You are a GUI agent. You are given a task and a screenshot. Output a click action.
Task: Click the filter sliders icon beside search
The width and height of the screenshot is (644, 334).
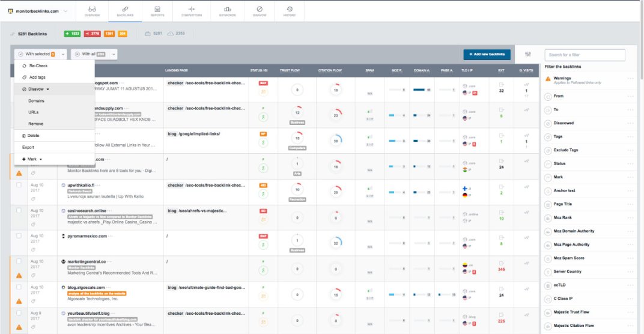point(528,55)
